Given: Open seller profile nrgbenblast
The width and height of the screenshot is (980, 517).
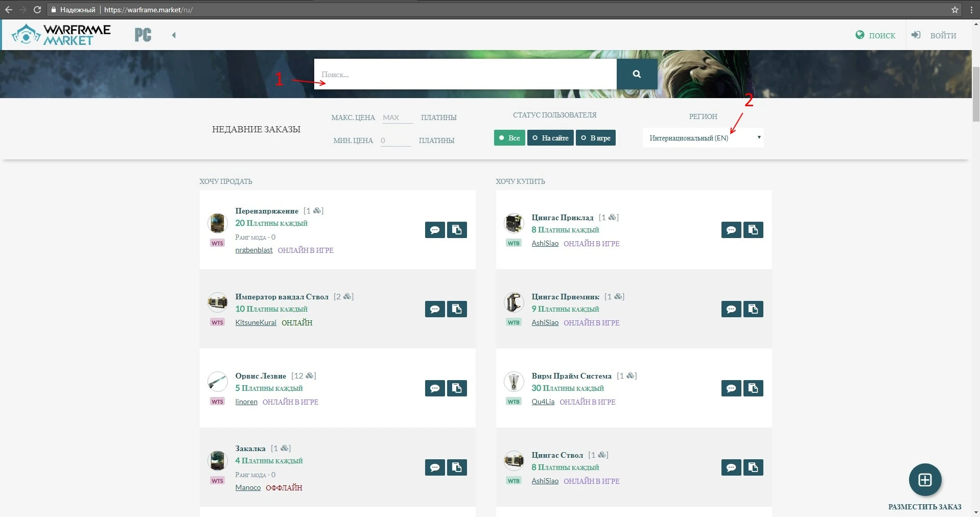Looking at the screenshot, I should click(x=254, y=250).
